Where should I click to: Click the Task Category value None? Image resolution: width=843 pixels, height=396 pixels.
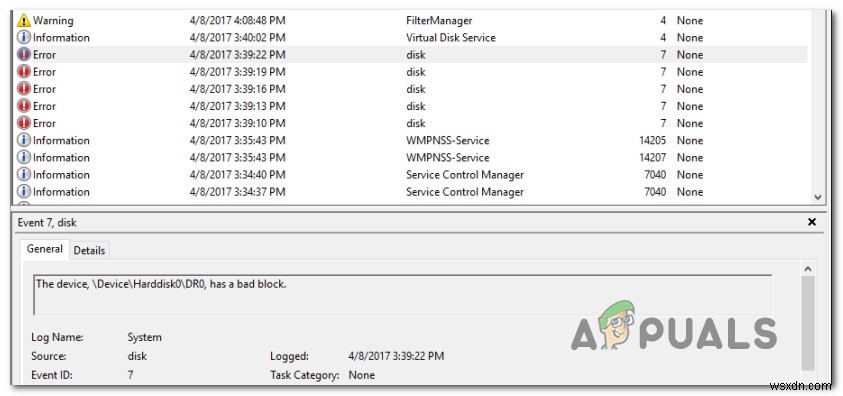(x=361, y=375)
